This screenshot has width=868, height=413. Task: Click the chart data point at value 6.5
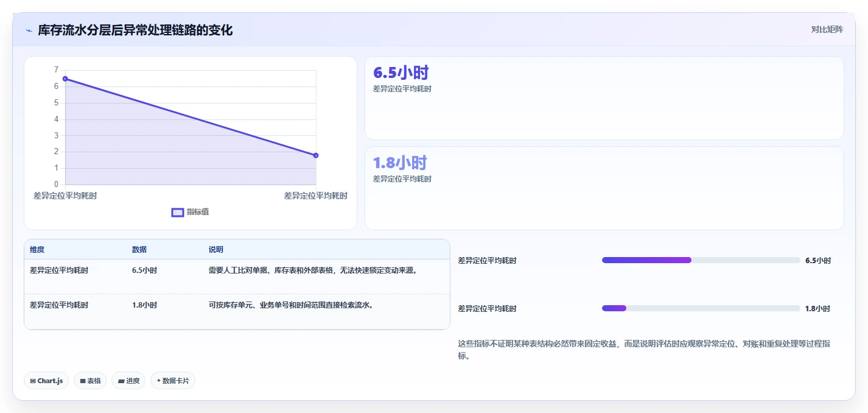pyautogui.click(x=65, y=79)
